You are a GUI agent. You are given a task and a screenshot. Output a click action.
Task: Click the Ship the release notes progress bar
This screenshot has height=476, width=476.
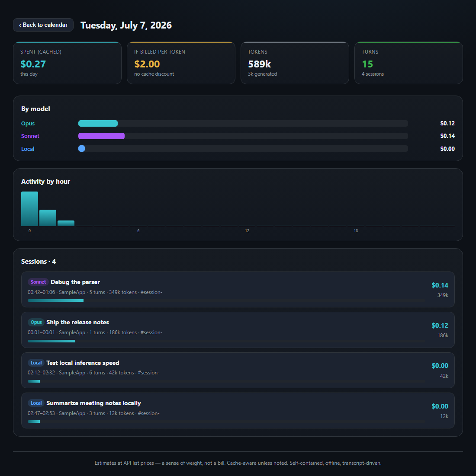tap(226, 341)
